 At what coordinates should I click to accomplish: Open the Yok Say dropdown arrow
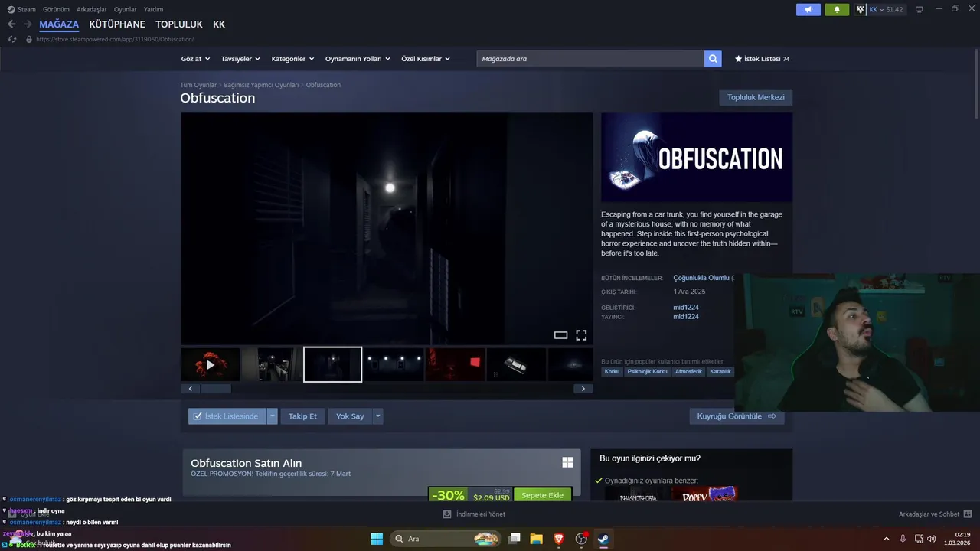click(377, 416)
